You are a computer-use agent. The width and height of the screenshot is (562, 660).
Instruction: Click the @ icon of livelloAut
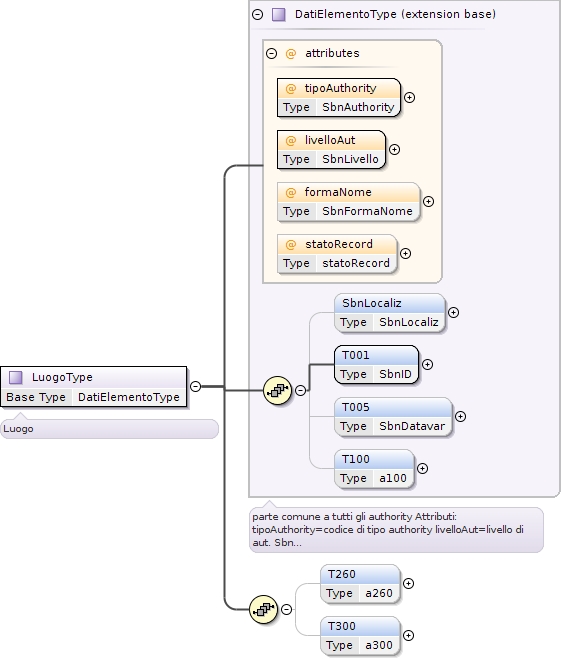(290, 141)
